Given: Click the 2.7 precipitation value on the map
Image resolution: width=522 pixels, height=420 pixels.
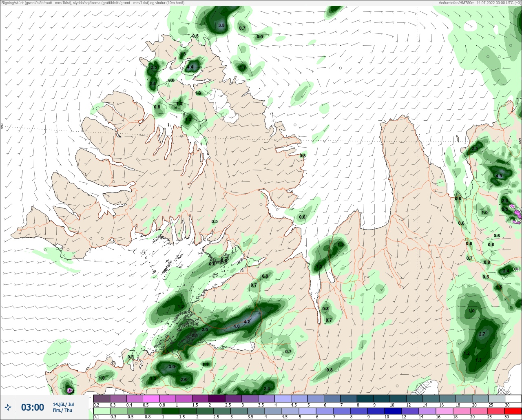Looking at the screenshot, I should point(482,334).
